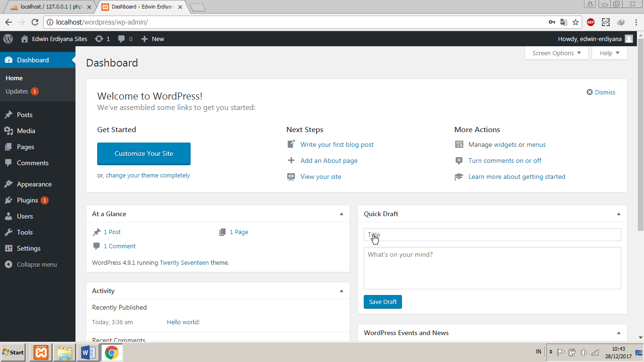Open the Posts menu in sidebar
This screenshot has height=362, width=644.
coord(38,115)
